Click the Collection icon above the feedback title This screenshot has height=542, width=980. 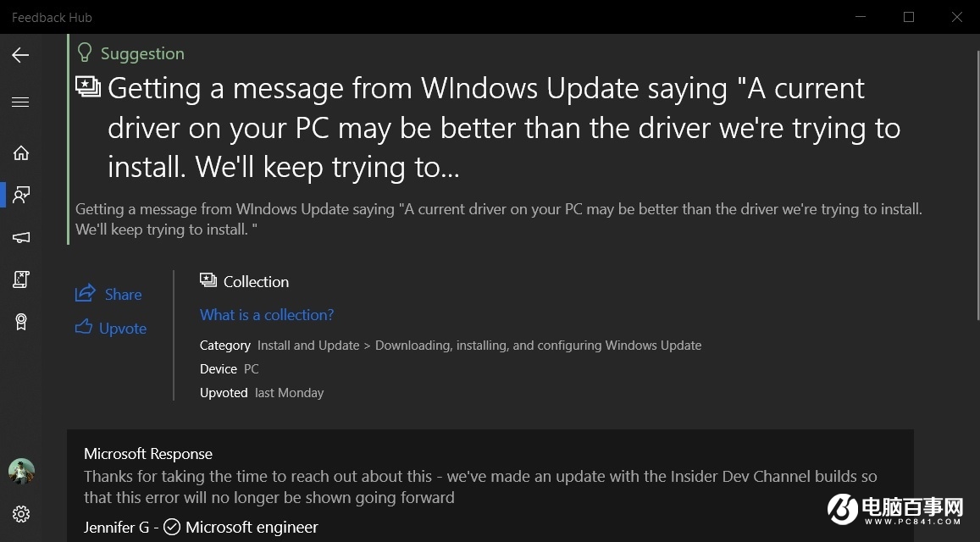tap(89, 86)
